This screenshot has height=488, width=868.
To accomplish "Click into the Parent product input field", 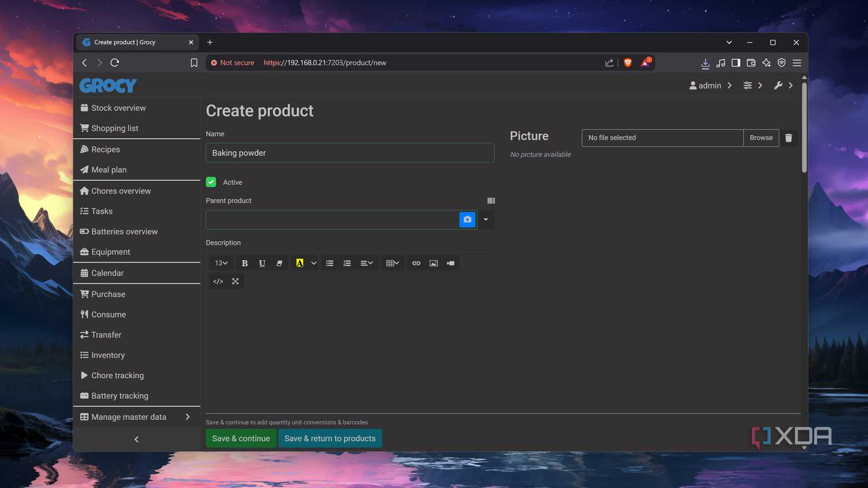I will [x=332, y=220].
